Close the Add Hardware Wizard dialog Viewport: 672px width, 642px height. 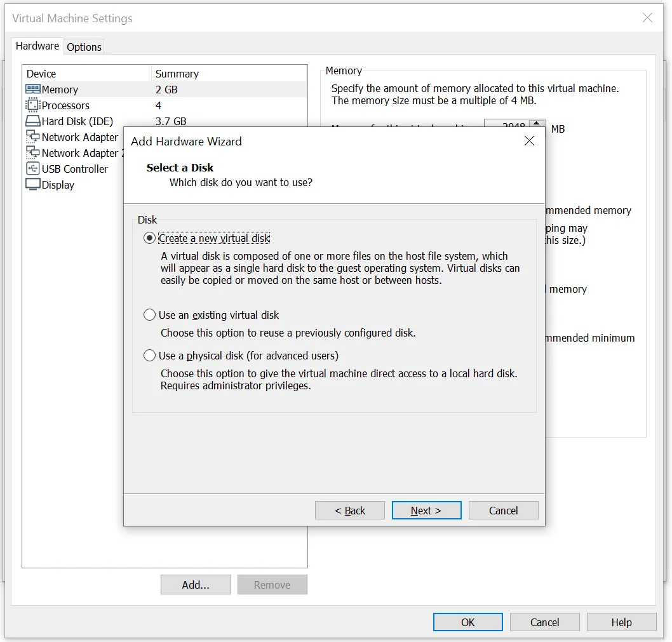[529, 141]
